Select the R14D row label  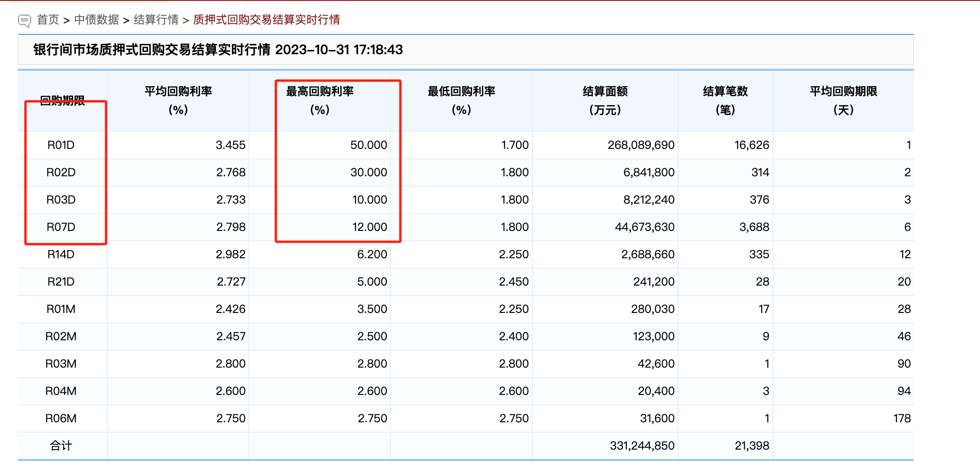point(61,254)
